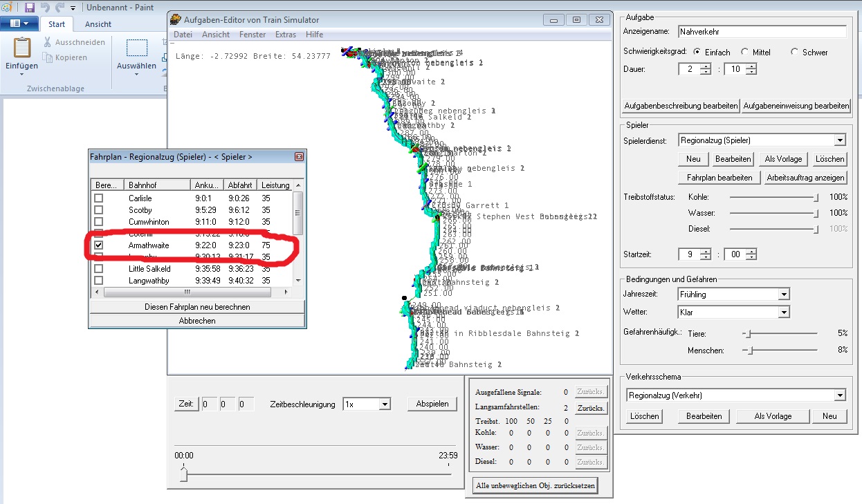Click the Auswählen dashed rectangle icon
This screenshot has height=504, width=862.
137,48
